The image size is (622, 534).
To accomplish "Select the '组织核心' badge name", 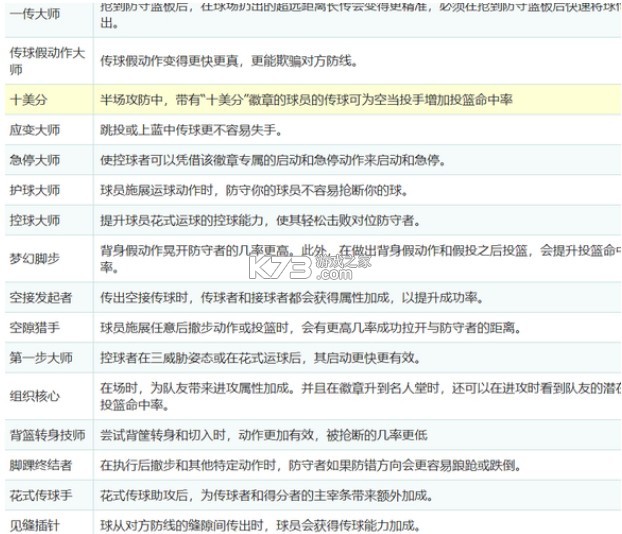I will coord(35,396).
